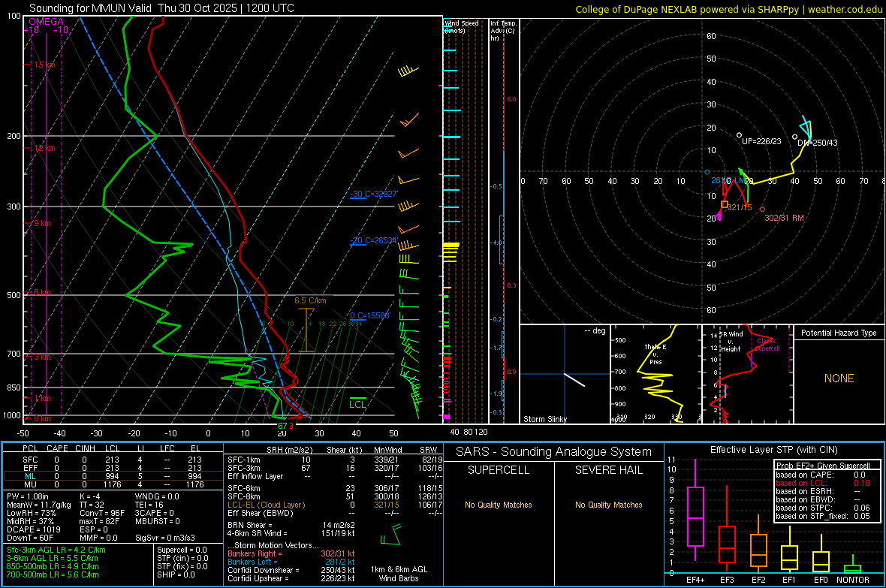Viewport: 886px width, 588px height.
Task: Click the LowRH = 73% value
Action: pyautogui.click(x=31, y=513)
